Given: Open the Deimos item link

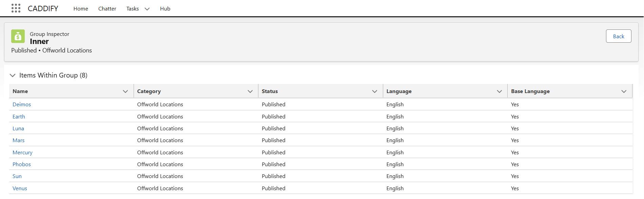Looking at the screenshot, I should (22, 105).
